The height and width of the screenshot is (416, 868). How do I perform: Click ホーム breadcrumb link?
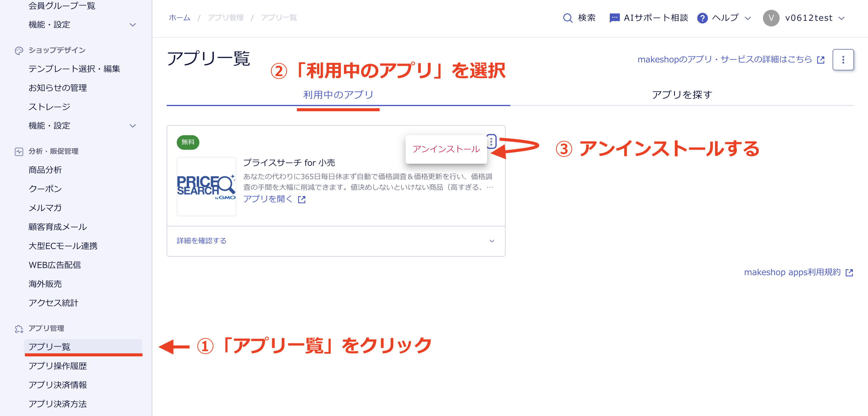[x=179, y=18]
